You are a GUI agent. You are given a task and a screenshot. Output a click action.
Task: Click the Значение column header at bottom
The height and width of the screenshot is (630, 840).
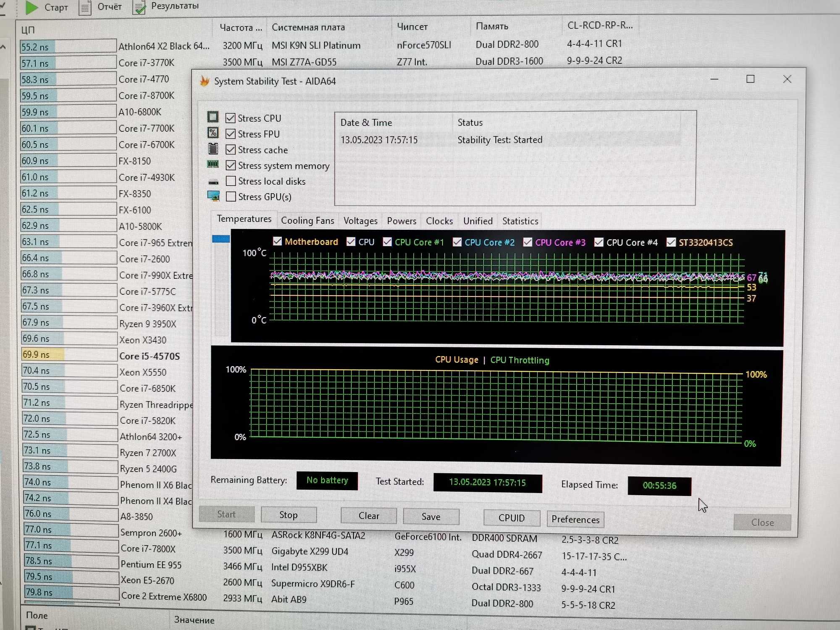194,620
